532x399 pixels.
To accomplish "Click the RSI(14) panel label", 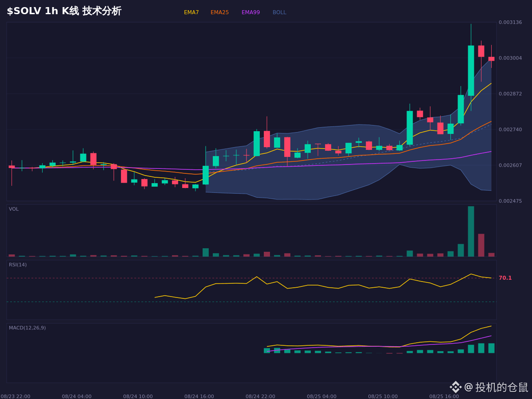I will 18,265.
